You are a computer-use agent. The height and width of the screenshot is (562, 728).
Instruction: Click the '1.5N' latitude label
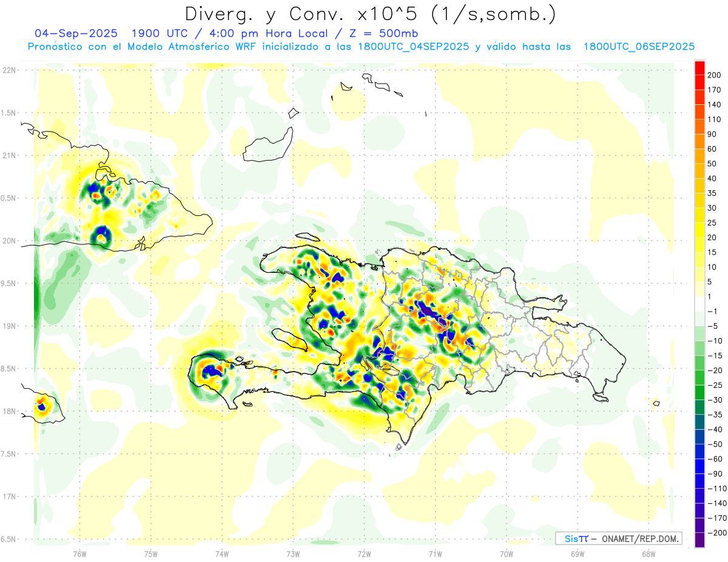pyautogui.click(x=9, y=113)
